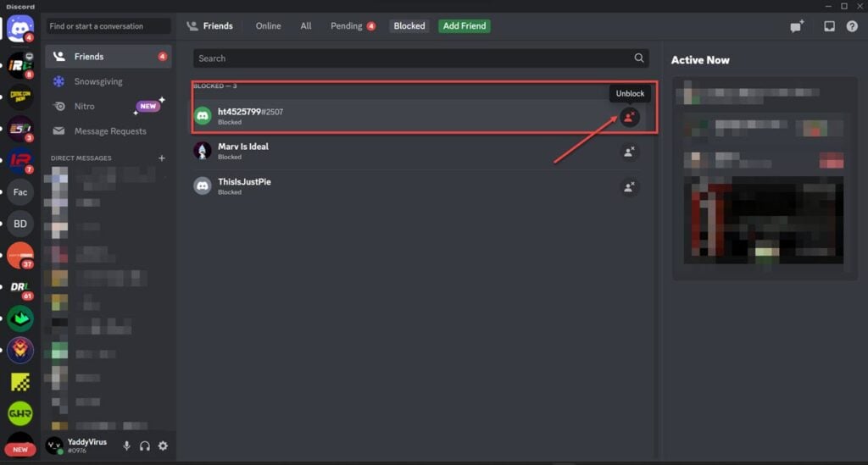Click avatar of ThisIsJustPie
This screenshot has height=465, width=868.
coord(203,186)
